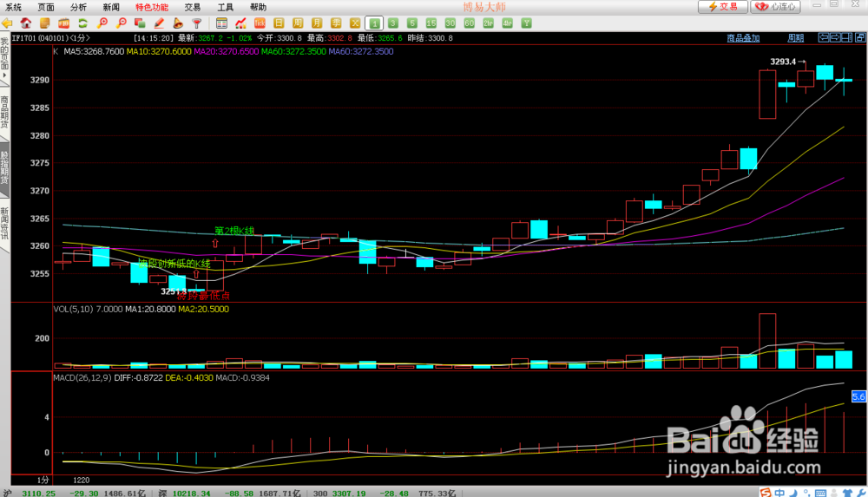868x497 pixels.
Task: Click the Sogou input method tray icon
Action: (x=765, y=493)
